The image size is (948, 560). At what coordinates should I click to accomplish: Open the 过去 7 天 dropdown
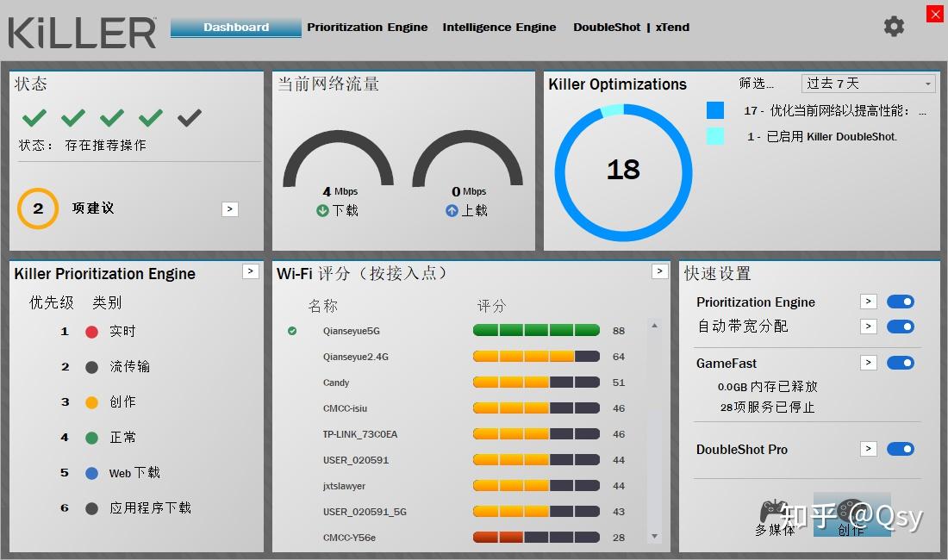click(868, 83)
